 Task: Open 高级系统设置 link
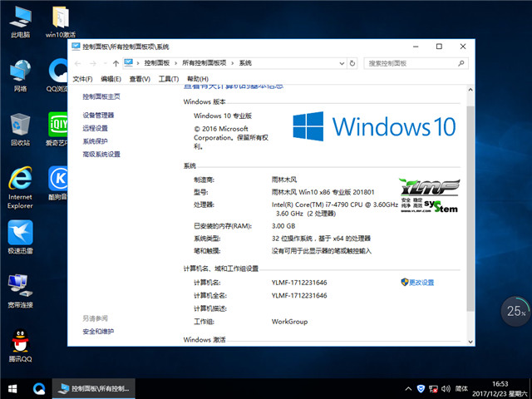point(101,155)
